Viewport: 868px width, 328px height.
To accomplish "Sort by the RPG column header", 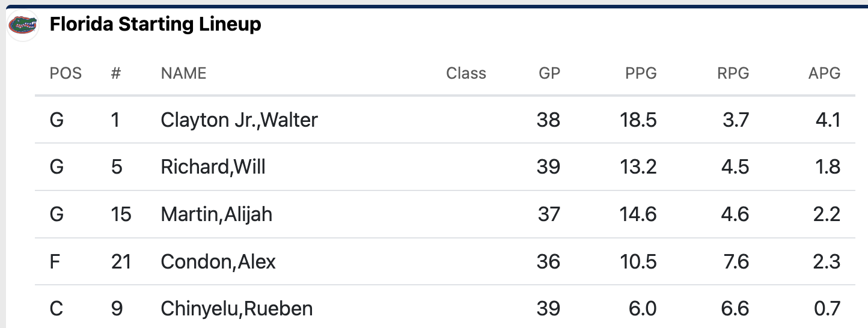I will click(733, 73).
